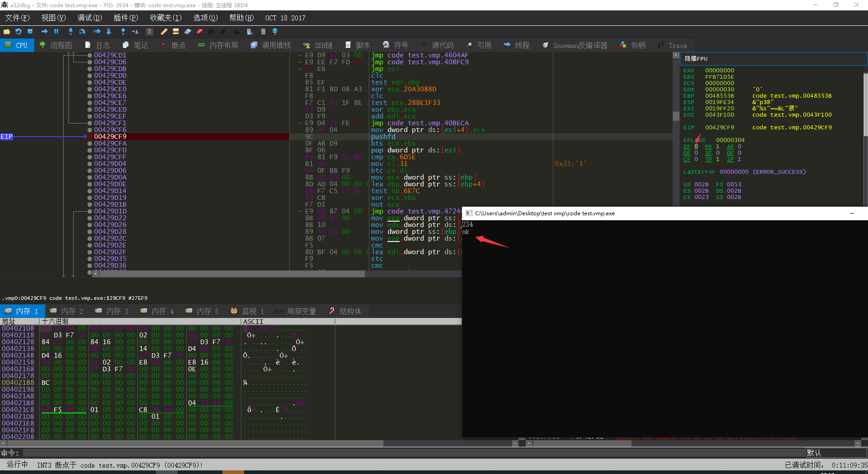Click the ASCII column header in dump

(288, 321)
